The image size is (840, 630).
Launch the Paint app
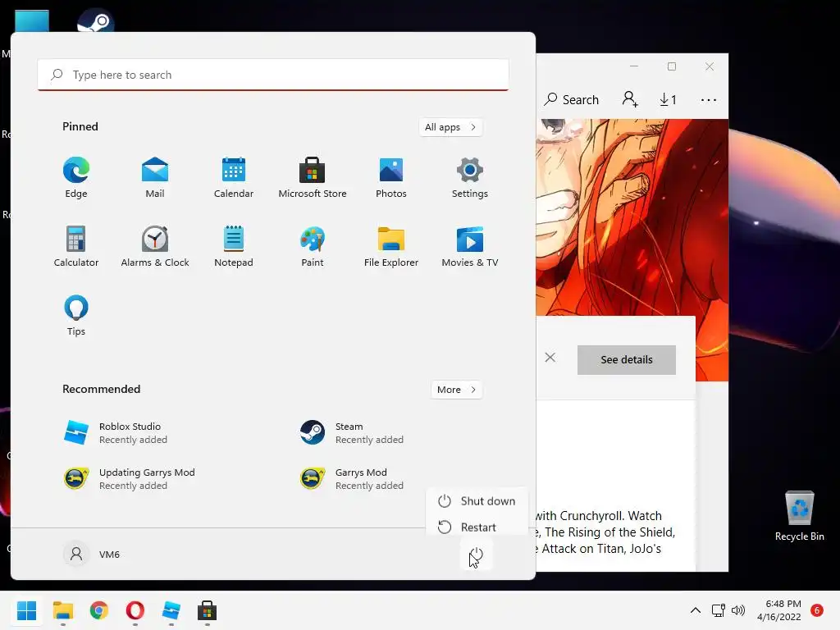click(x=313, y=246)
